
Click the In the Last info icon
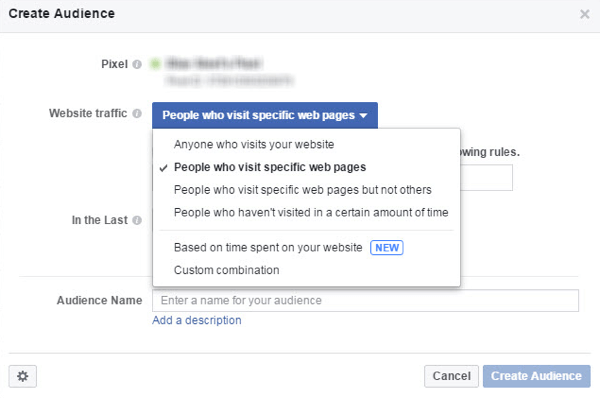[x=137, y=220]
